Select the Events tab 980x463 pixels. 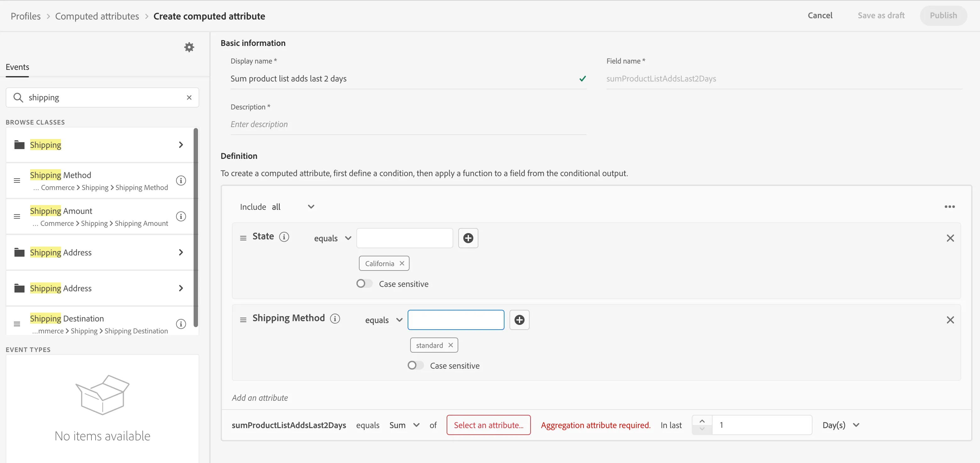(x=18, y=67)
